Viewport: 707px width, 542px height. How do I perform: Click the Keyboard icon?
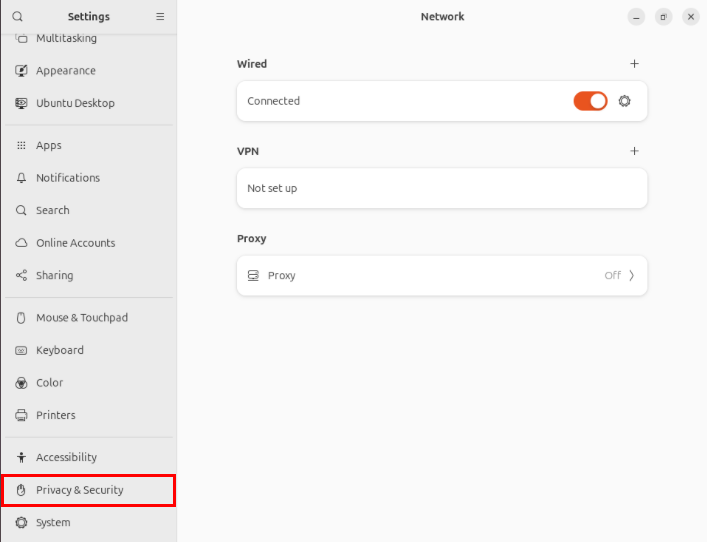point(21,350)
